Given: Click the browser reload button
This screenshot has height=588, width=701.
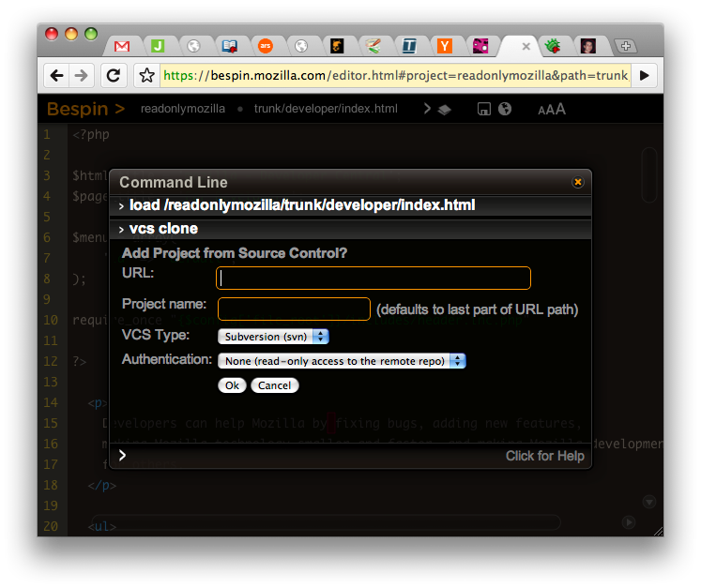Looking at the screenshot, I should tap(114, 76).
